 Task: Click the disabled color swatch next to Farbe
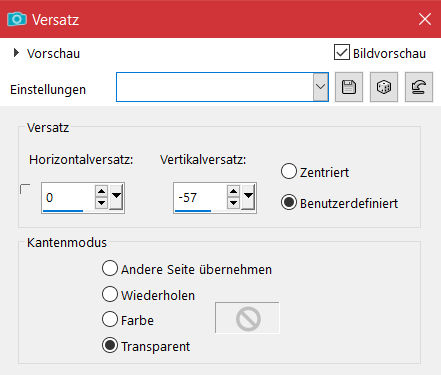[247, 318]
